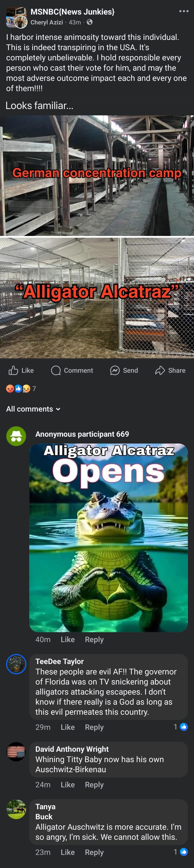Tap the Comment speech bubble icon

click(x=56, y=370)
